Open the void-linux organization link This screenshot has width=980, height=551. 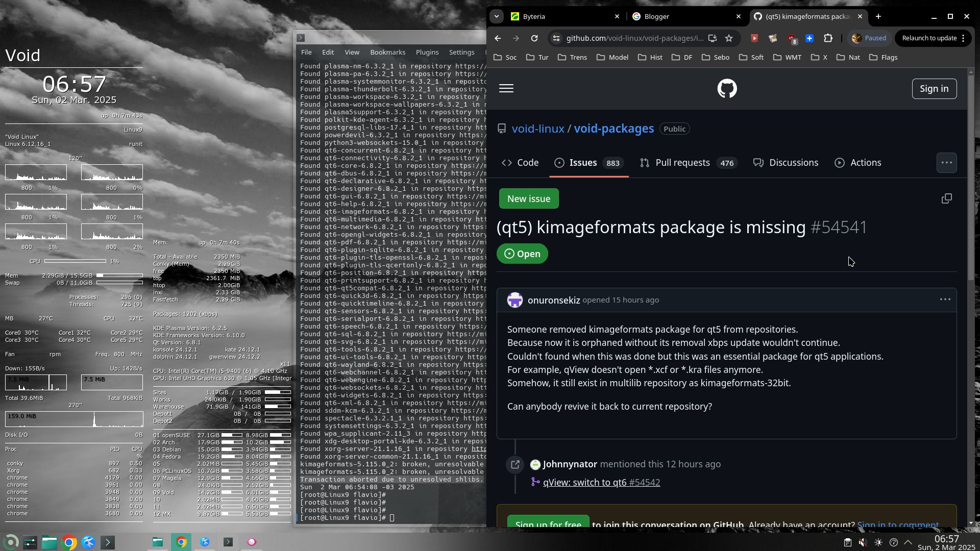tap(538, 129)
